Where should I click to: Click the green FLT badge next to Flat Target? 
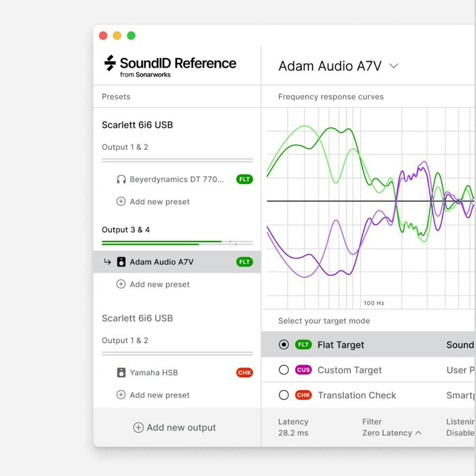[x=303, y=345]
